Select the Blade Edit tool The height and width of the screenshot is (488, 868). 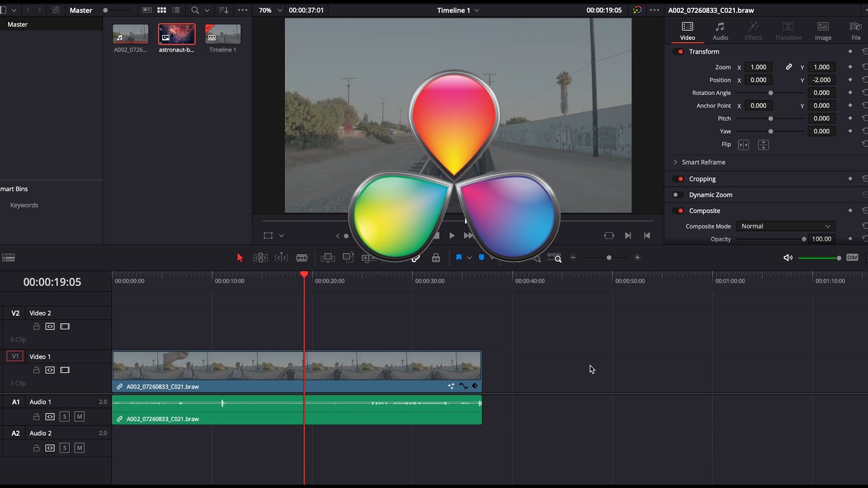pyautogui.click(x=302, y=258)
